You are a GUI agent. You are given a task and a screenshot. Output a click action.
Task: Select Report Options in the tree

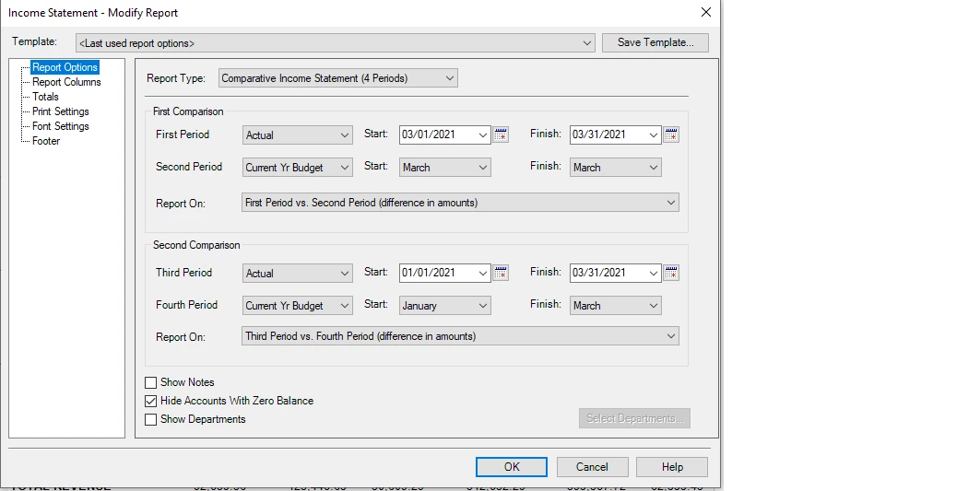coord(65,67)
